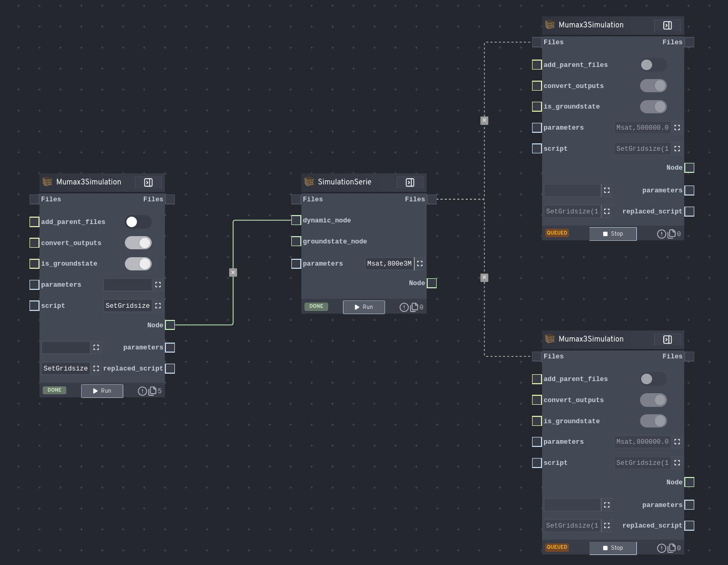Expand Msat,500000.0 parameters field fullscreen
The height and width of the screenshot is (565, 728).
coord(677,128)
